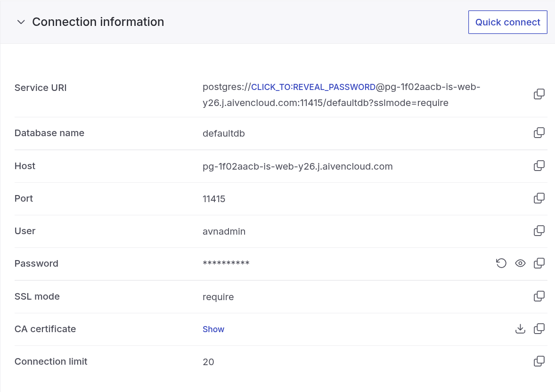Download the CA certificate
The height and width of the screenshot is (392, 555).
click(520, 329)
